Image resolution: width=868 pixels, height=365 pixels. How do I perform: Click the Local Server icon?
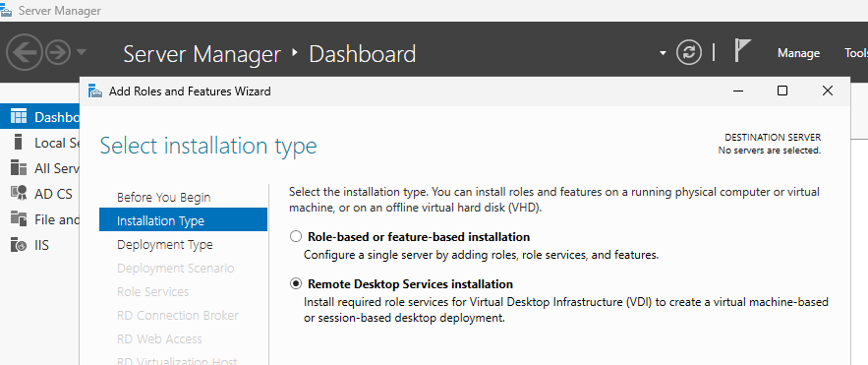(x=19, y=142)
